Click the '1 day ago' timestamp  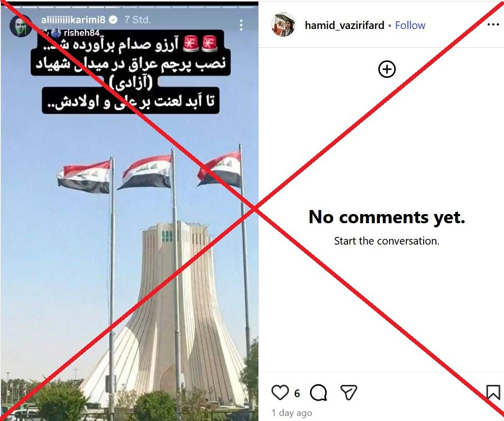291,413
